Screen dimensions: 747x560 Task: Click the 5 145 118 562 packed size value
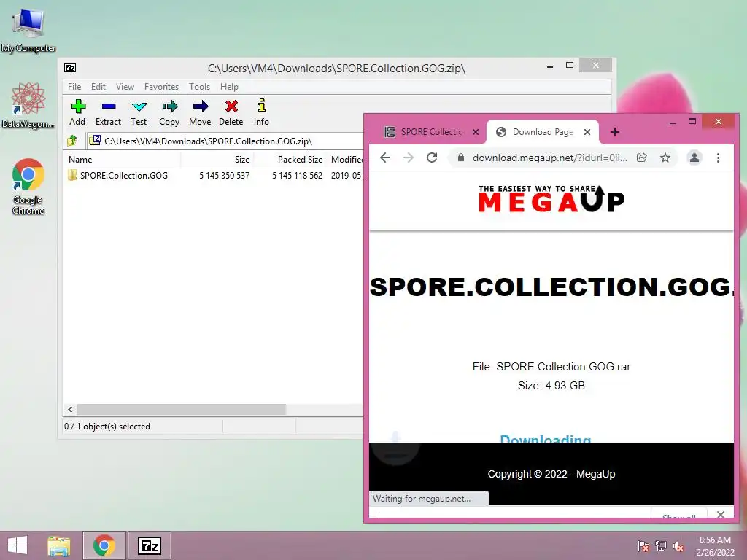(297, 175)
